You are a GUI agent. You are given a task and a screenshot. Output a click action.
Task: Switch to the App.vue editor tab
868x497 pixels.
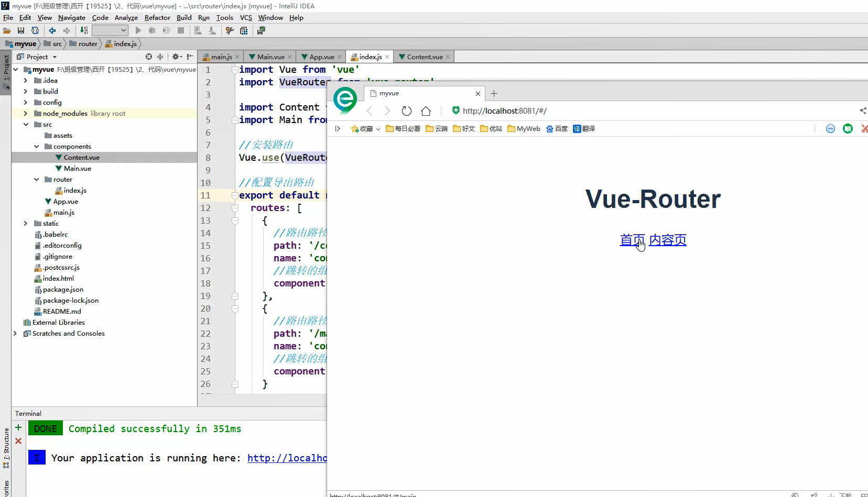tap(322, 57)
